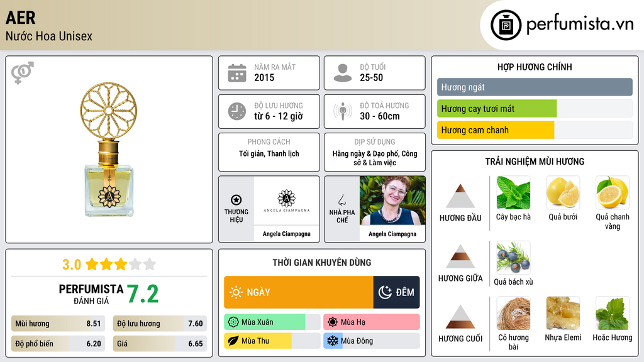Click the Thời gian khuyên dùng heading

[x=322, y=262]
